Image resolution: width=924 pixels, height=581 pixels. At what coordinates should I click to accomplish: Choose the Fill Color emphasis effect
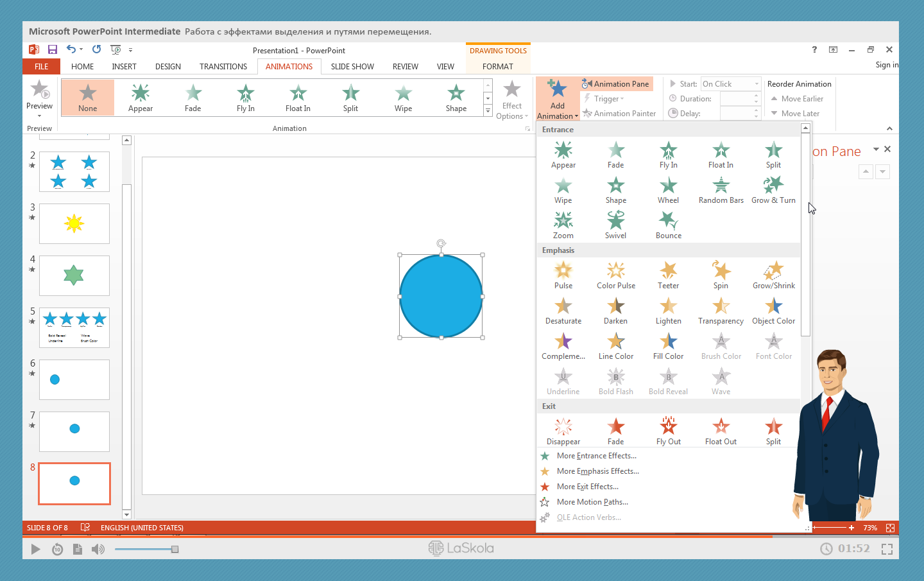pos(668,345)
